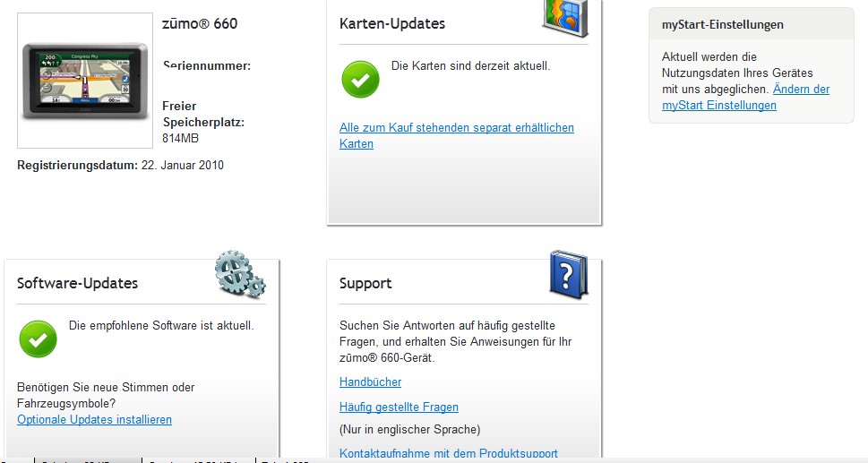Open the Handbücher link

tap(370, 382)
